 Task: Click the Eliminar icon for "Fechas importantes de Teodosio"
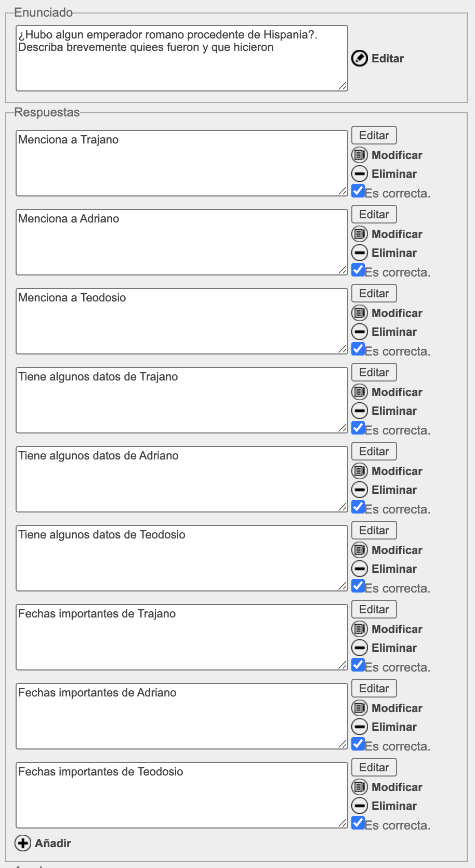click(359, 806)
